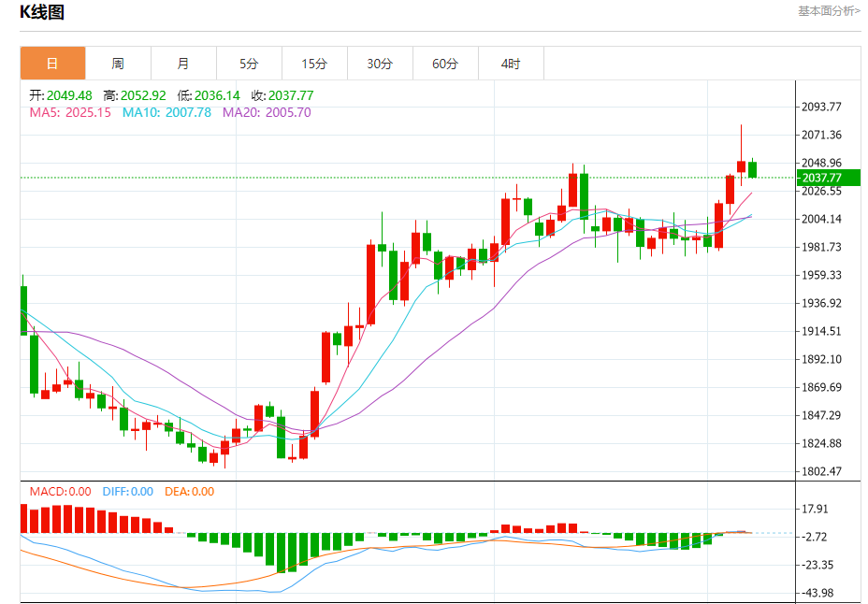Click the deepest green MACD histogram bar
The width and height of the screenshot is (868, 604).
[282, 553]
